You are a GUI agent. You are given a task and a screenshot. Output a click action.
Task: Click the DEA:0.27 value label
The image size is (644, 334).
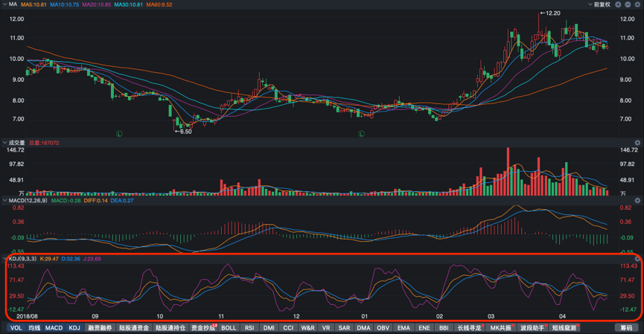point(122,201)
